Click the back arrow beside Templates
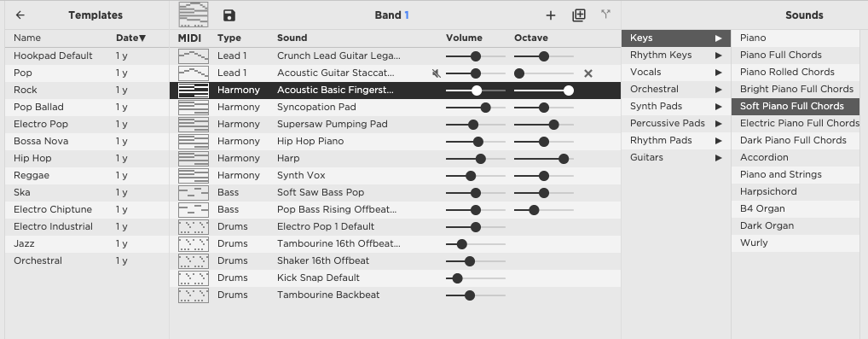Image resolution: width=868 pixels, height=339 pixels. coord(20,15)
